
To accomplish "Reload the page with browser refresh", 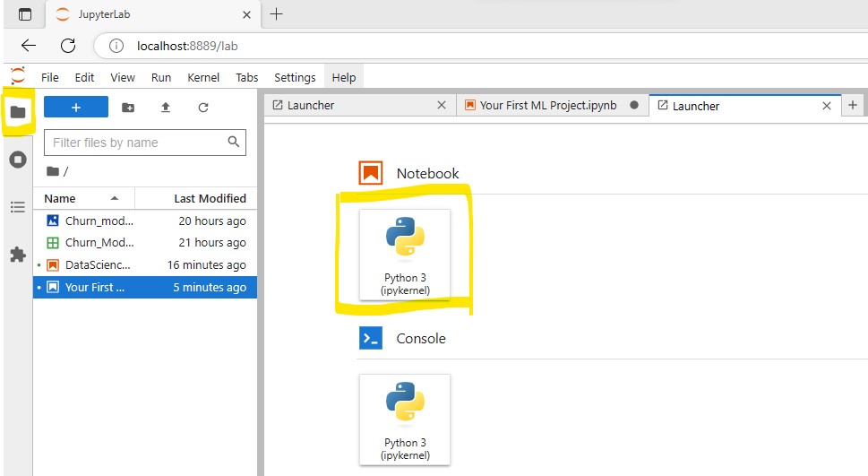I will 68,46.
